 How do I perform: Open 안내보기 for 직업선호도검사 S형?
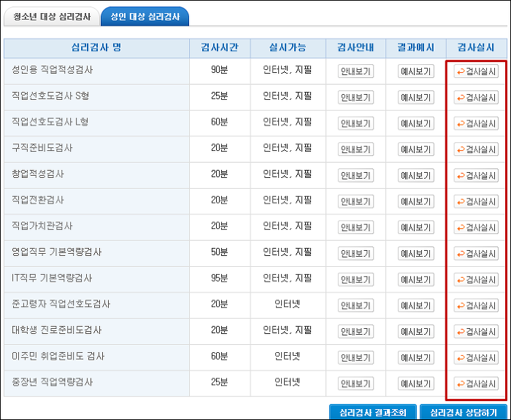pos(356,98)
